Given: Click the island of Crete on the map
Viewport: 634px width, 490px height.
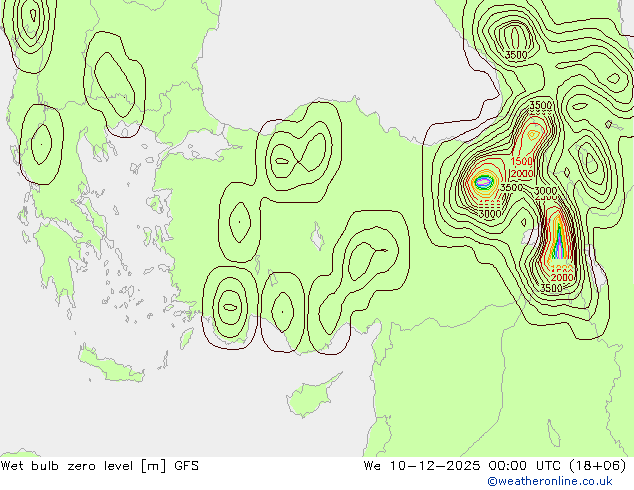Looking at the screenshot, I should point(112,365).
